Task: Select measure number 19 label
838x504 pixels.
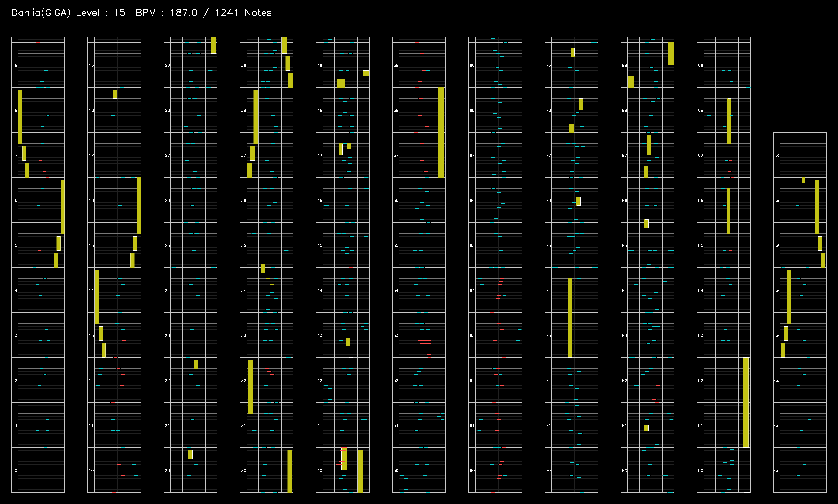Action: click(91, 65)
